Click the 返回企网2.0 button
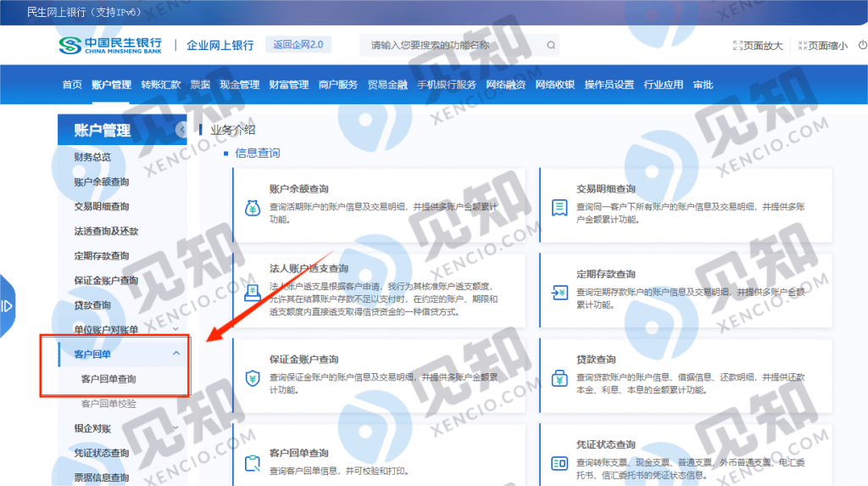 298,45
